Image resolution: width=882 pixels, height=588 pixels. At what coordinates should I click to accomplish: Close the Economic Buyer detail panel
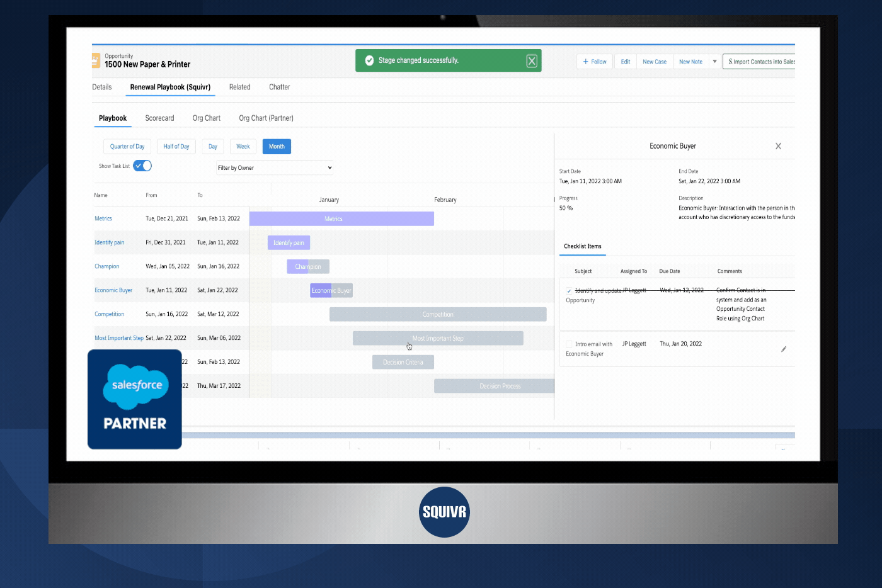tap(778, 145)
